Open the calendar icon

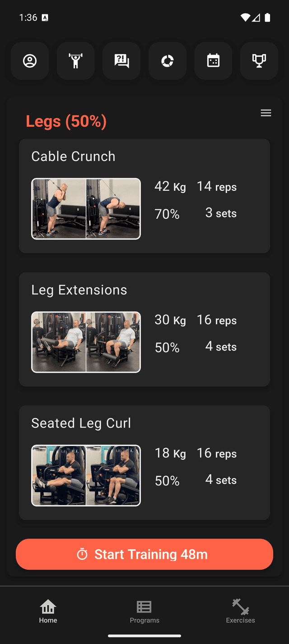[213, 61]
